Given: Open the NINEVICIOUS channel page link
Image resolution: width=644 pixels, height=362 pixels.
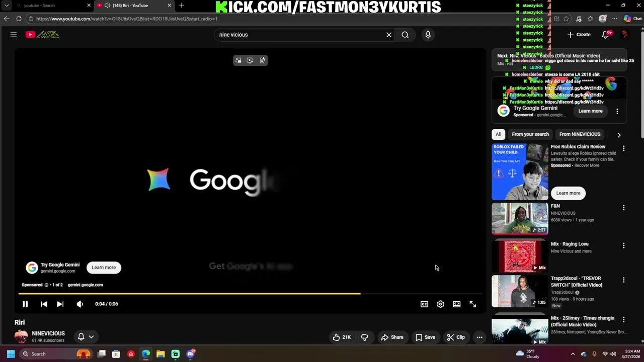Looking at the screenshot, I should click(x=48, y=333).
